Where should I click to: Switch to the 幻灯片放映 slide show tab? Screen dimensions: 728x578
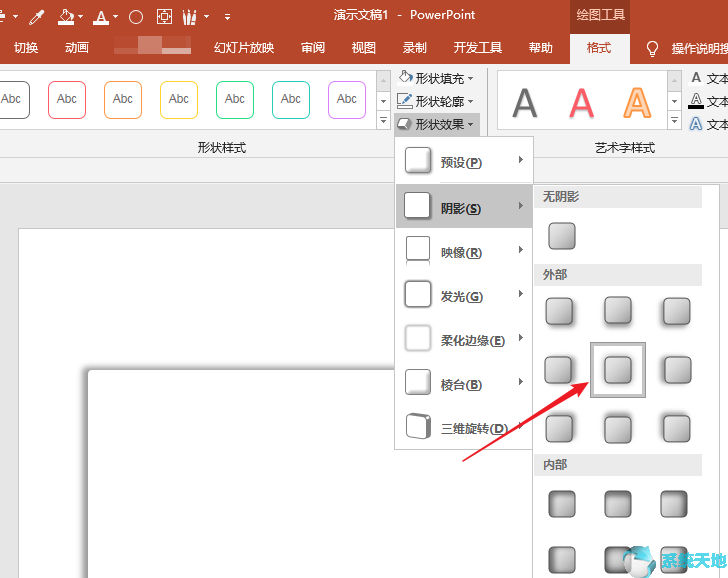(244, 48)
